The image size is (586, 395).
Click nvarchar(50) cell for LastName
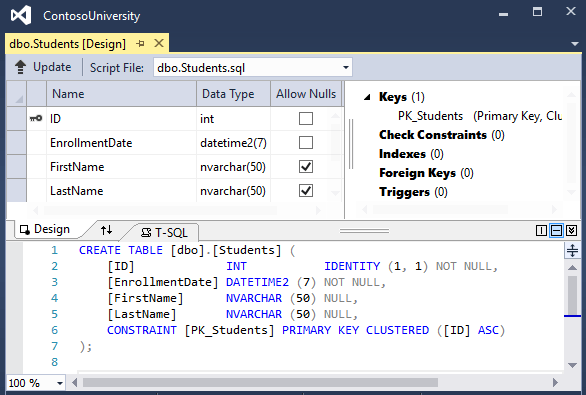tap(233, 191)
